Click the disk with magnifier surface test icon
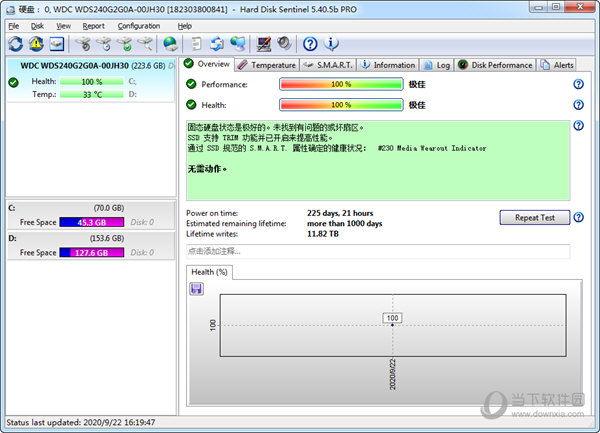Screen dimensions: 600x433 [x=145, y=44]
